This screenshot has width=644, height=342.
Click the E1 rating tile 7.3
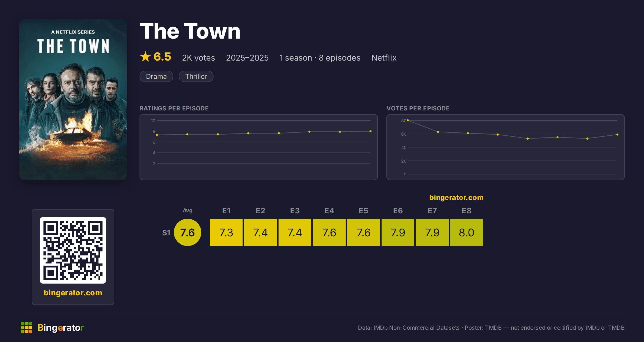226,232
